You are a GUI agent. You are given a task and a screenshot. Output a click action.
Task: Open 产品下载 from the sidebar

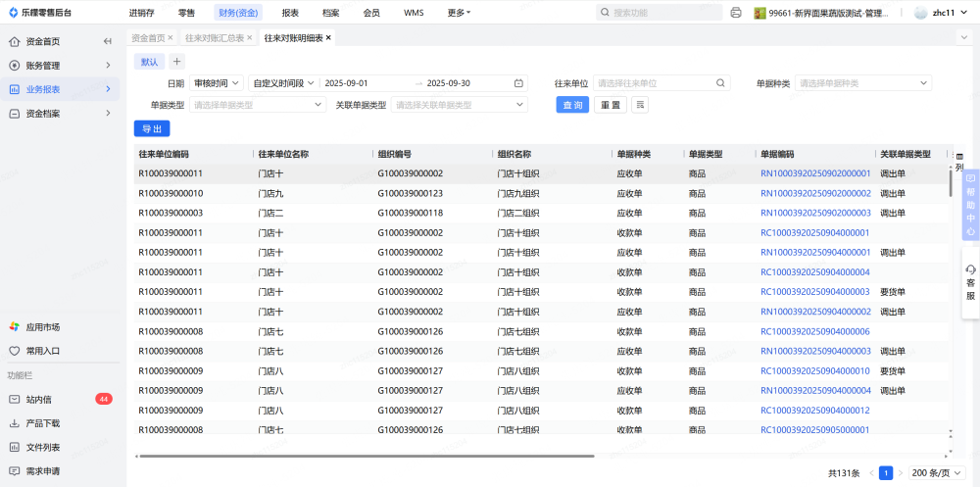(42, 423)
